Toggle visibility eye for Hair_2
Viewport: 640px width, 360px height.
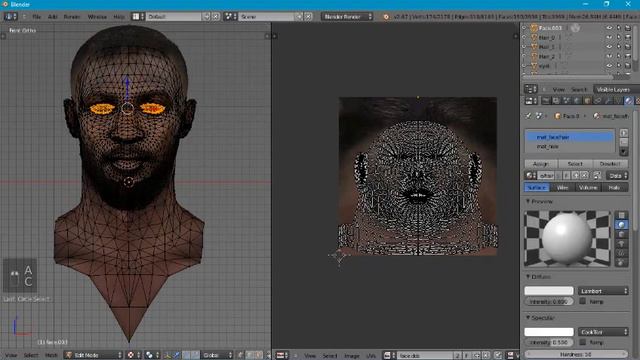(609, 56)
